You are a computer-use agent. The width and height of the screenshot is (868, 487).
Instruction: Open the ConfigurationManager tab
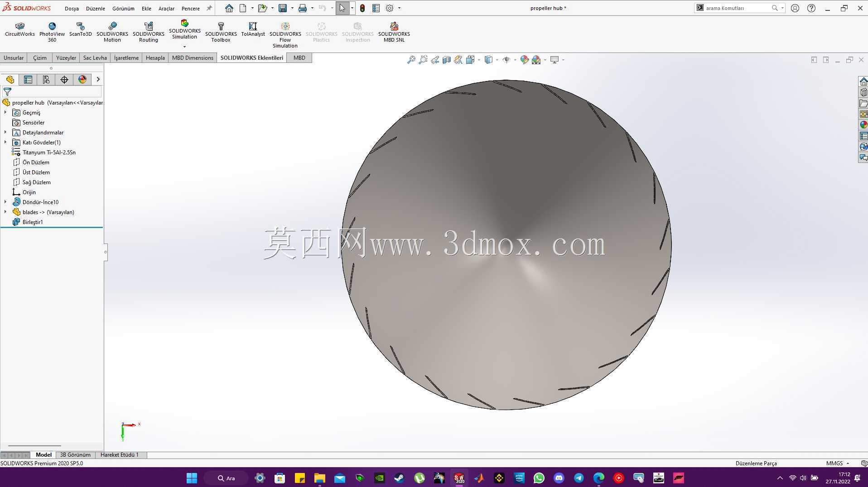pos(46,80)
